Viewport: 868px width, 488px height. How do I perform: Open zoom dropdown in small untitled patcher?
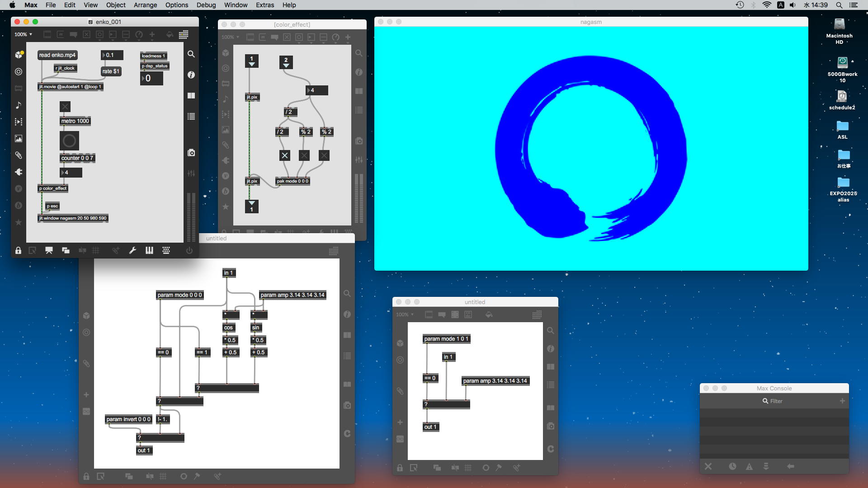pyautogui.click(x=405, y=314)
